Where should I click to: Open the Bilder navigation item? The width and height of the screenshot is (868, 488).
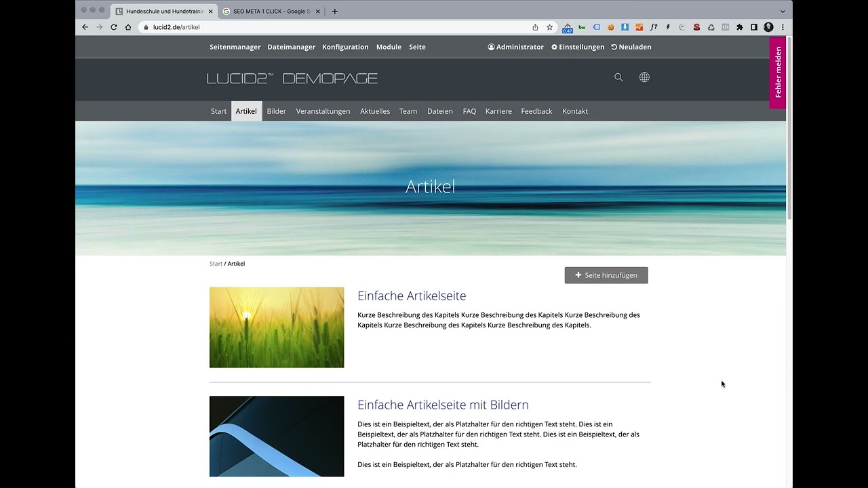click(277, 111)
